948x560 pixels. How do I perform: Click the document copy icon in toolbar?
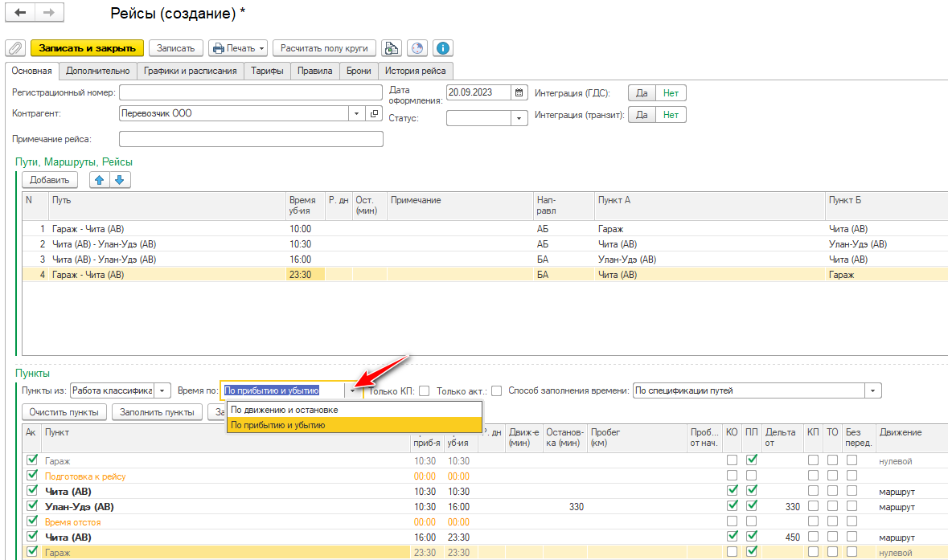point(391,48)
